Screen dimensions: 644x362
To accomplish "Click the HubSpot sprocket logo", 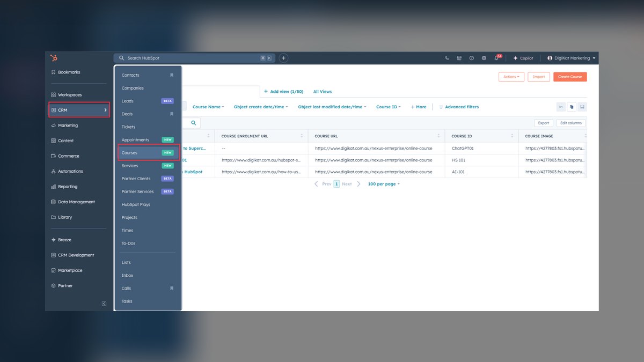I will point(54,58).
